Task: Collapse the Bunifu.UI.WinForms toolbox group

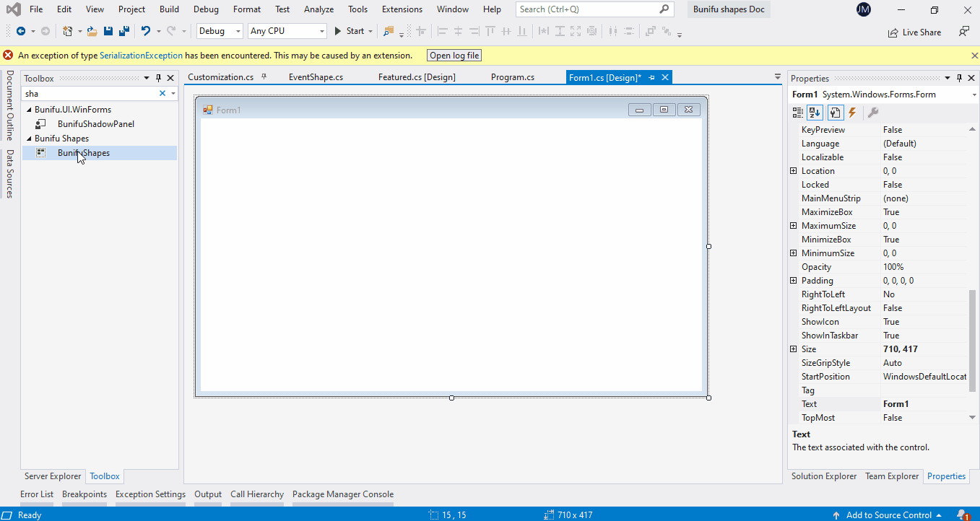Action: point(29,110)
